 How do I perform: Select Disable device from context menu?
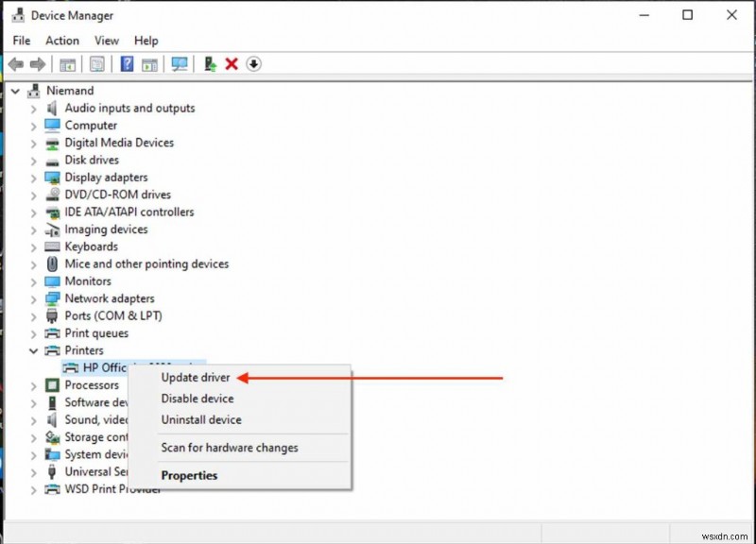(x=197, y=399)
